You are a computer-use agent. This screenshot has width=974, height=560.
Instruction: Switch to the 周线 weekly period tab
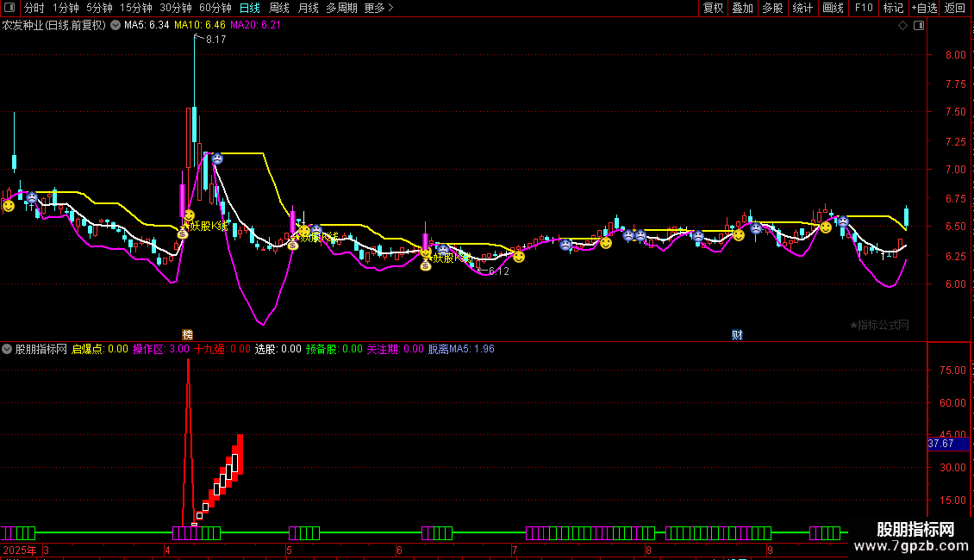tap(279, 8)
